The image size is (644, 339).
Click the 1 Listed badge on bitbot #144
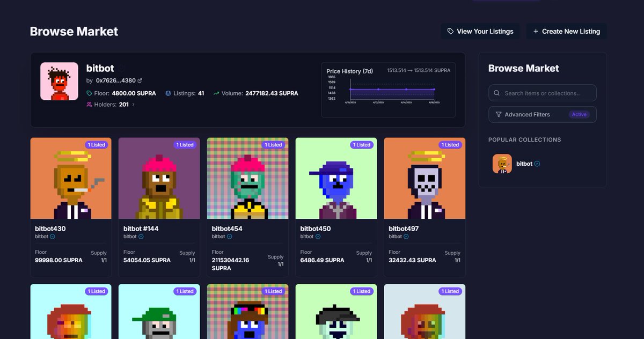tap(185, 145)
